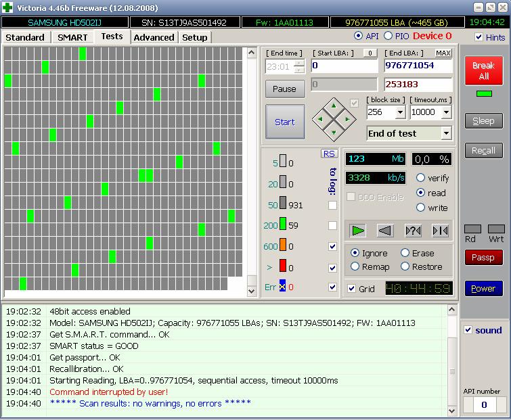This screenshot has height=420, width=511.
Task: Click the forward sequential scan arrow icon
Action: pos(358,231)
